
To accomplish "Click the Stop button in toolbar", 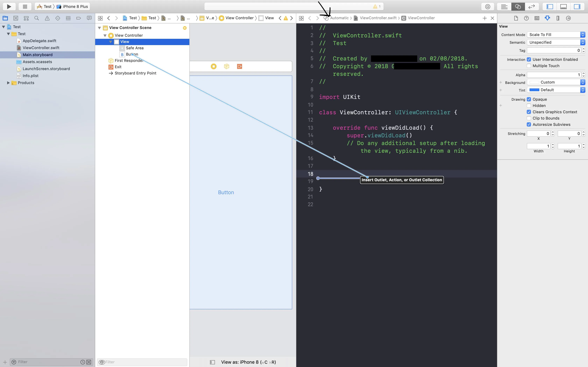I will pyautogui.click(x=25, y=7).
